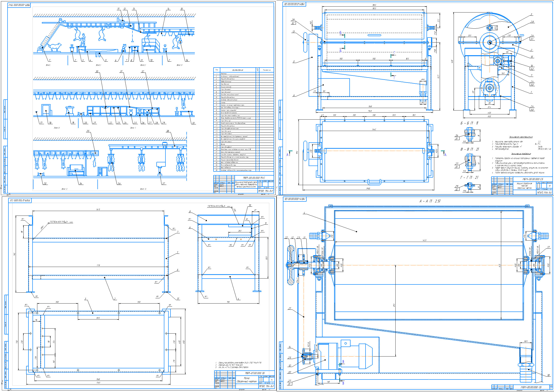Select the sheep figure in Зона I
The image size is (554, 392).
coord(55,47)
